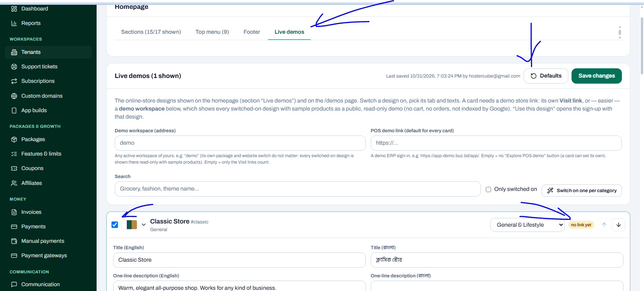Open Payment gateways page

coord(48,255)
